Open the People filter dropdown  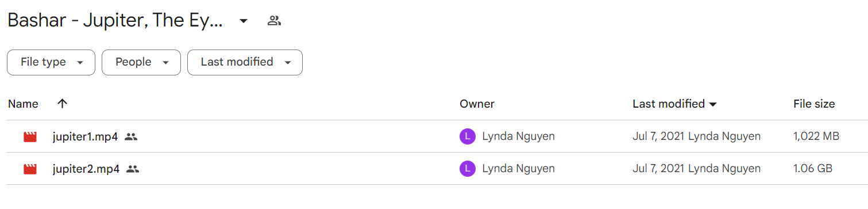(141, 62)
